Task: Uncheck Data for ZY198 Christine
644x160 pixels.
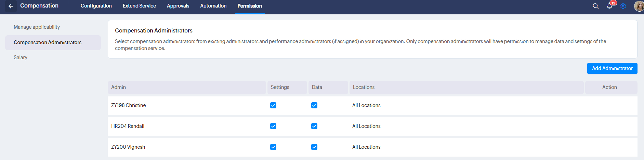Action: pyautogui.click(x=314, y=105)
